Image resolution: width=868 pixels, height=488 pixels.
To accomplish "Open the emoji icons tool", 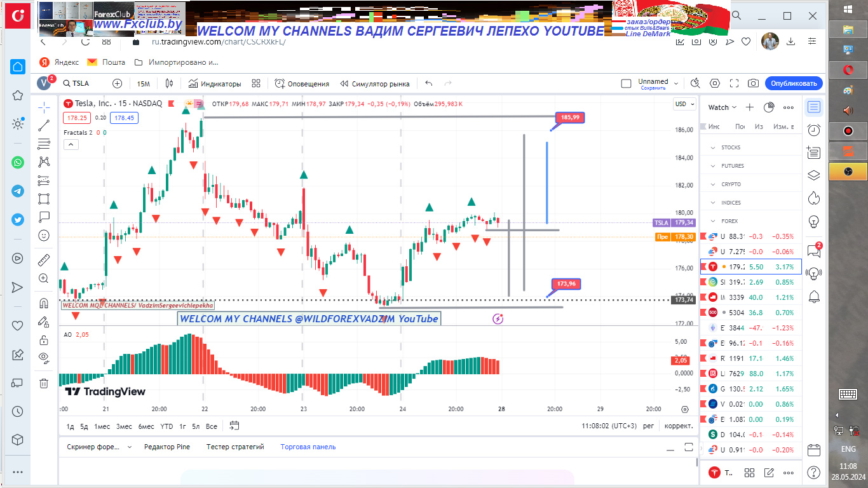I will [44, 235].
